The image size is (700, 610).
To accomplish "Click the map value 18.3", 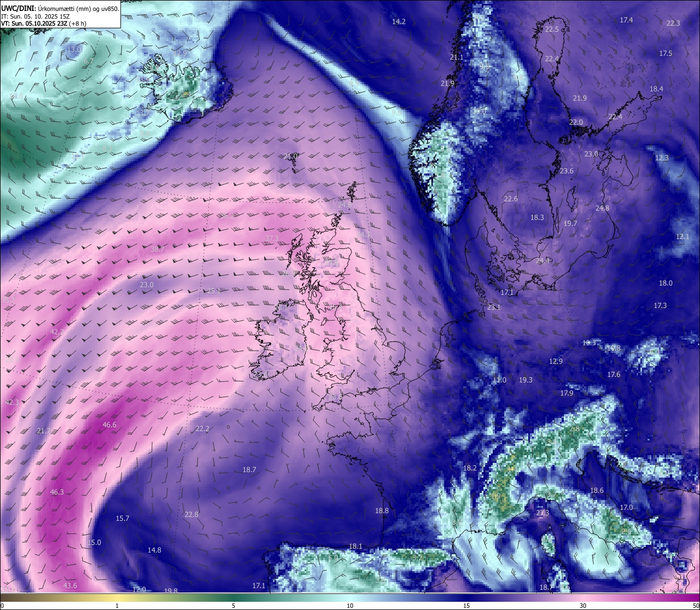I will pos(537,218).
